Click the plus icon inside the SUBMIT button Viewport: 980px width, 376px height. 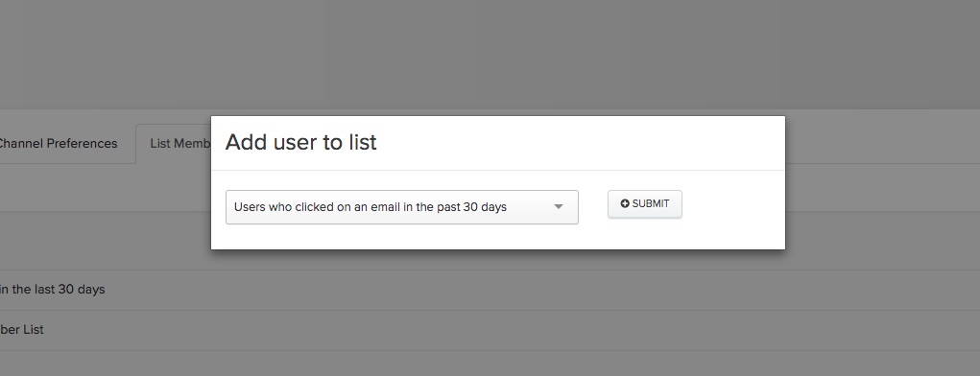click(625, 203)
